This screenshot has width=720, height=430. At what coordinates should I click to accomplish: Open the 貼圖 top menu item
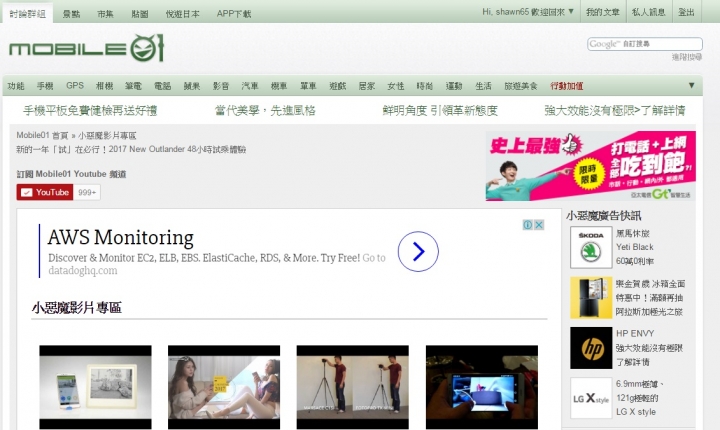pos(140,14)
